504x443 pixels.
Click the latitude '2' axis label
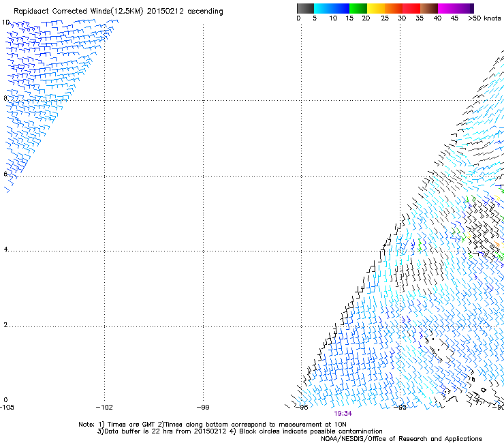(5, 325)
